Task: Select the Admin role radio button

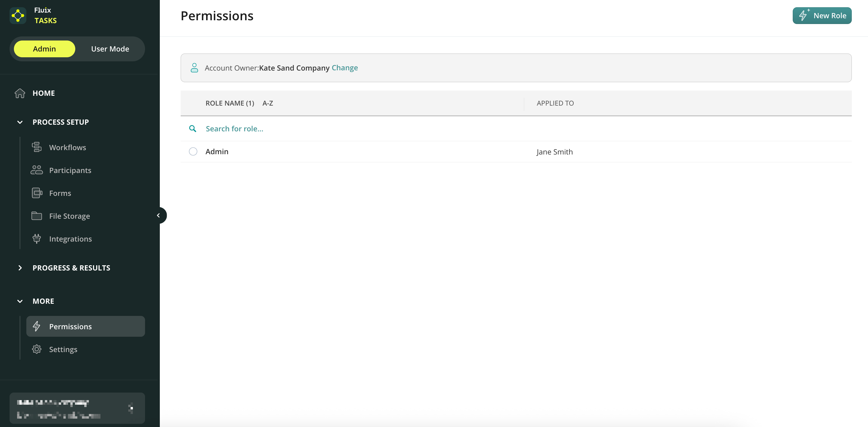Action: [x=193, y=152]
